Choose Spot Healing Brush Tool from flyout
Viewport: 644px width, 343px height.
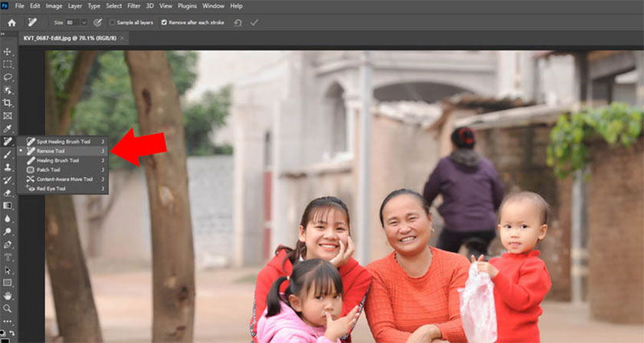[x=62, y=141]
